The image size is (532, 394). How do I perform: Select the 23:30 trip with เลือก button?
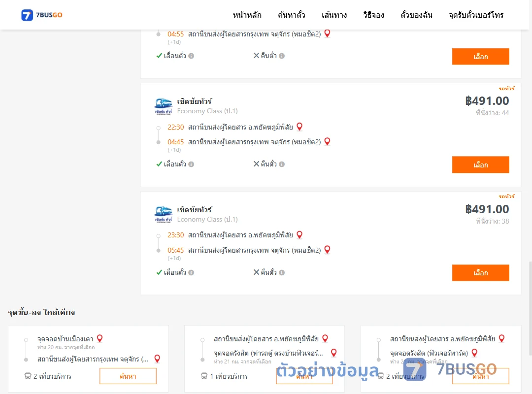pyautogui.click(x=480, y=273)
